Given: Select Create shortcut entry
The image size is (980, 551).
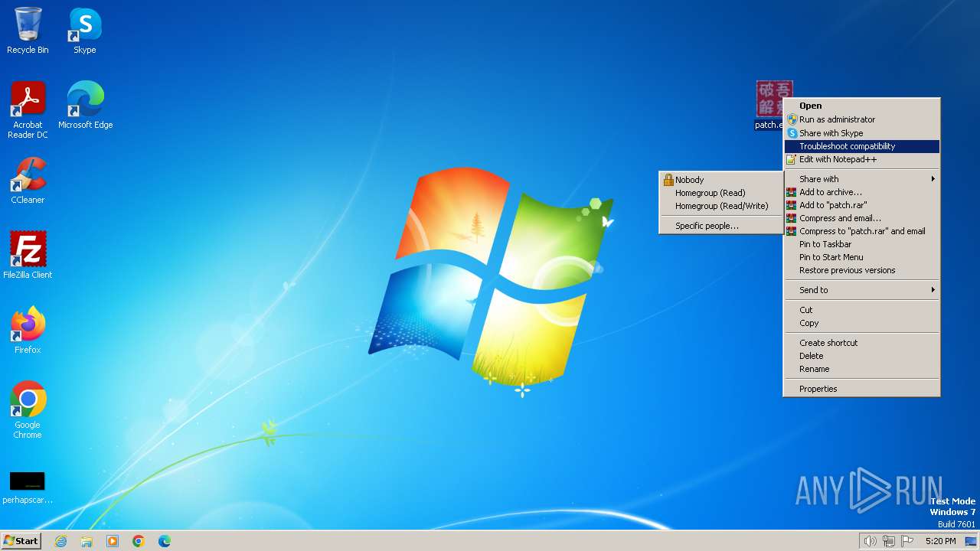Looking at the screenshot, I should pos(862,343).
